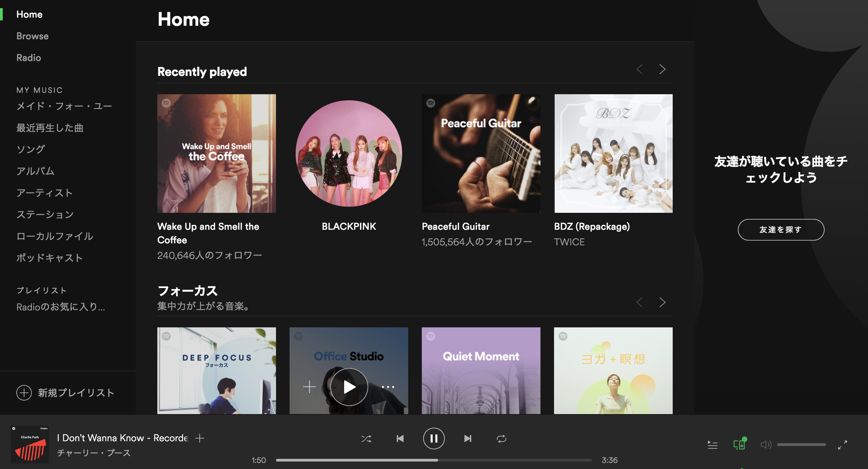The width and height of the screenshot is (868, 469).
Task: Go to Home in sidebar
Action: pyautogui.click(x=29, y=14)
